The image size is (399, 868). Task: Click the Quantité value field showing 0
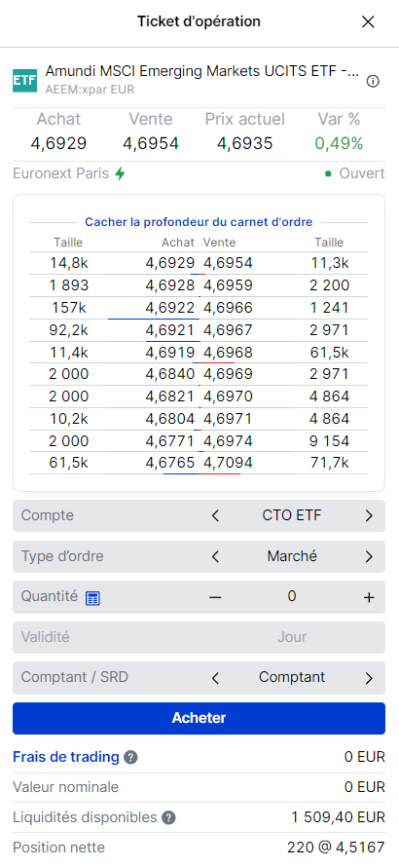(292, 596)
